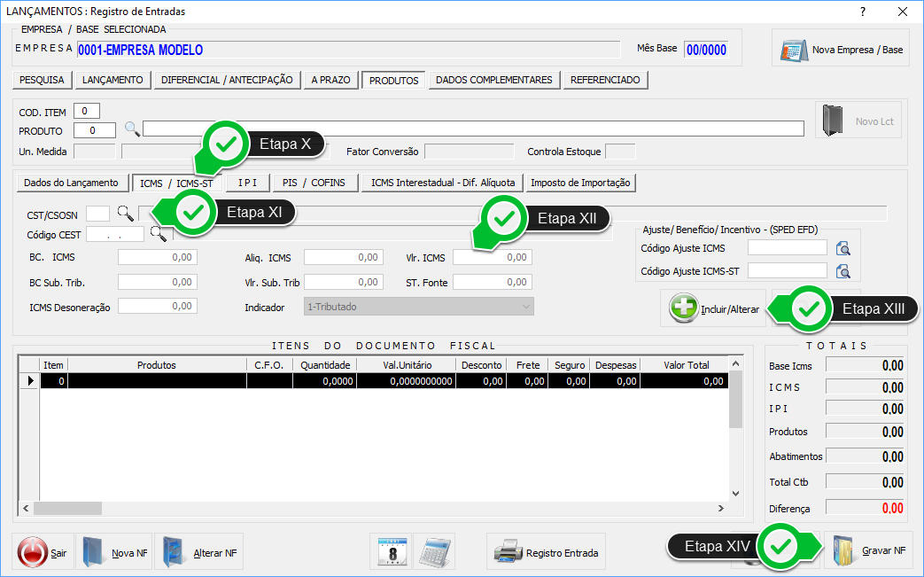Screen dimensions: 924x577
Task: Open the calculator icon button
Action: point(433,551)
